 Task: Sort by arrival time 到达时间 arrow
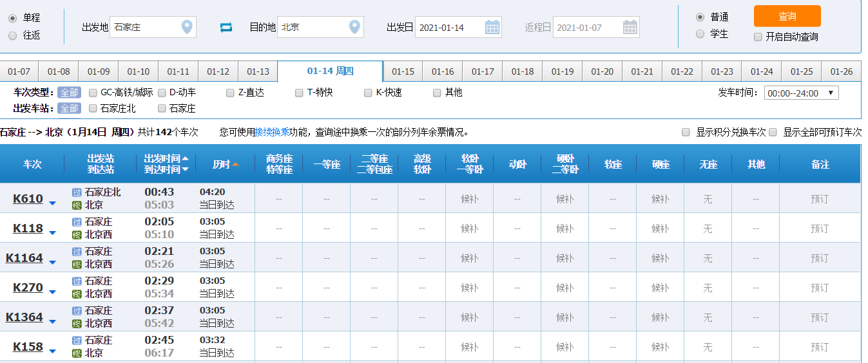point(186,170)
